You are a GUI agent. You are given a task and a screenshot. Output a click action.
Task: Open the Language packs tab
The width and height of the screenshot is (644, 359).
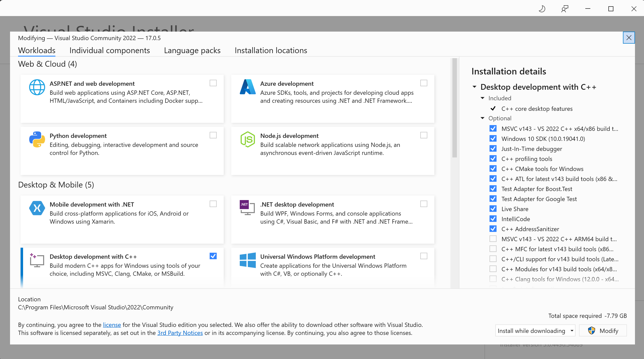[x=192, y=50]
